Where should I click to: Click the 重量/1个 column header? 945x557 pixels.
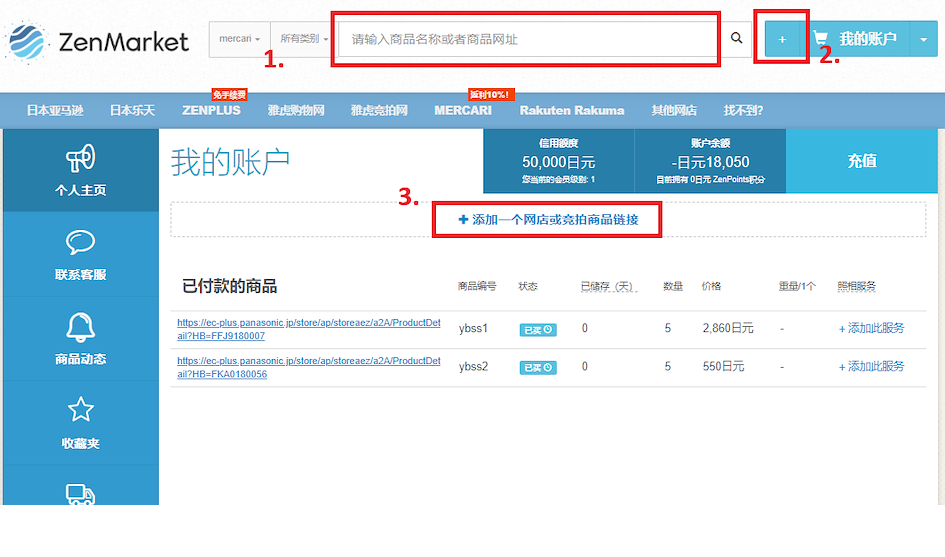point(797,286)
